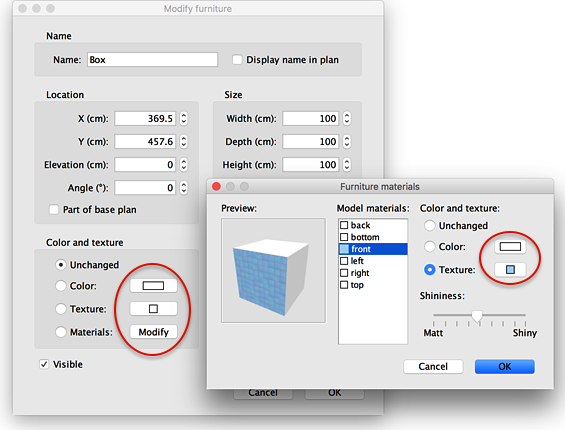The width and height of the screenshot is (565, 430).
Task: Click the Elevation stepper arrows
Action: point(184,165)
